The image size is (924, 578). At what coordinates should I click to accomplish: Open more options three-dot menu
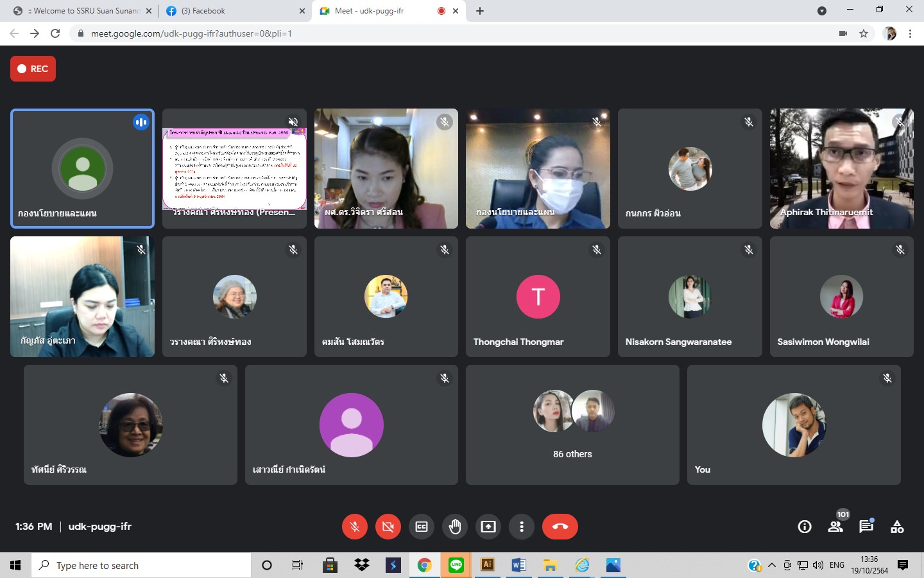pos(522,527)
